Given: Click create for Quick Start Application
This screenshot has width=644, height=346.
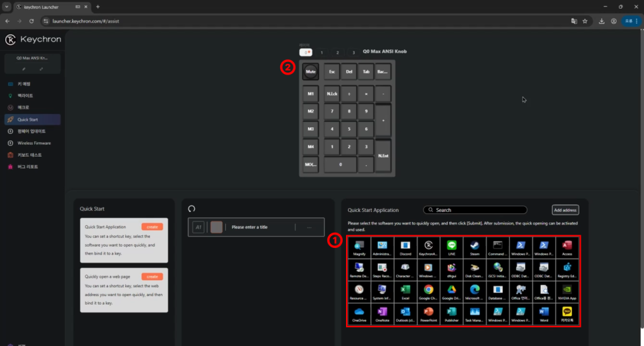Looking at the screenshot, I should pos(152,227).
